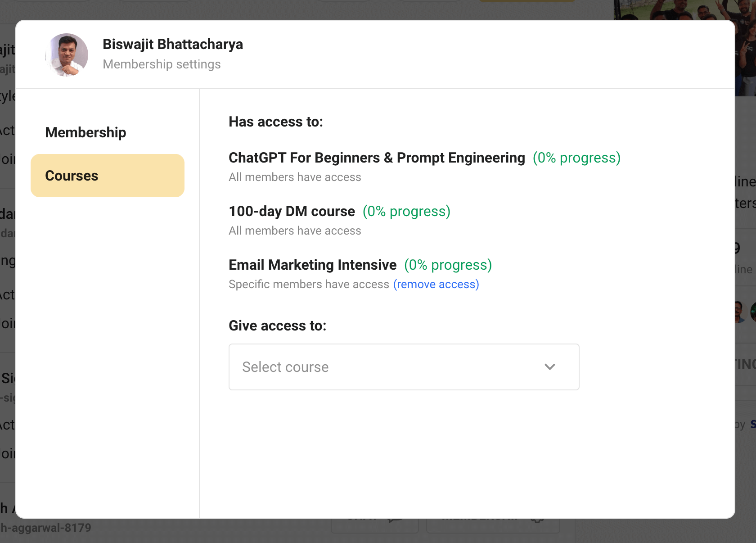The height and width of the screenshot is (543, 756).
Task: Switch to the Membership tab
Action: pos(85,132)
